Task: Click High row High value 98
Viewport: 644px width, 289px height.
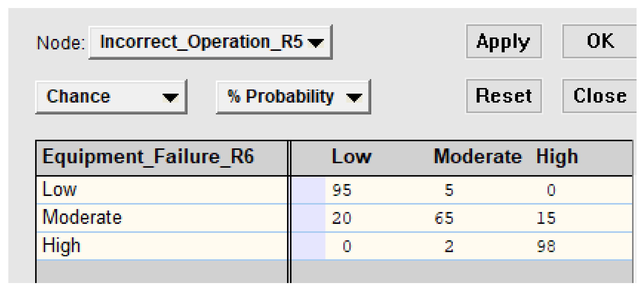Action: pyautogui.click(x=546, y=246)
